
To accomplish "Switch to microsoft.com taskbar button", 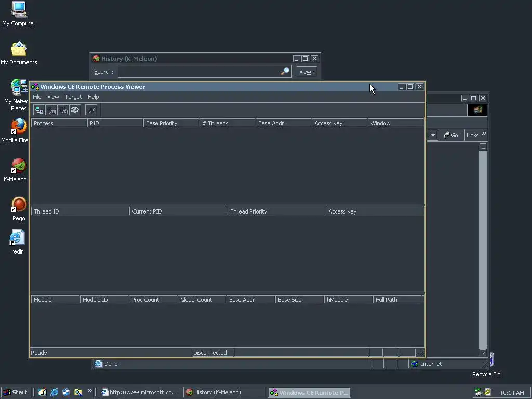I will pyautogui.click(x=140, y=392).
